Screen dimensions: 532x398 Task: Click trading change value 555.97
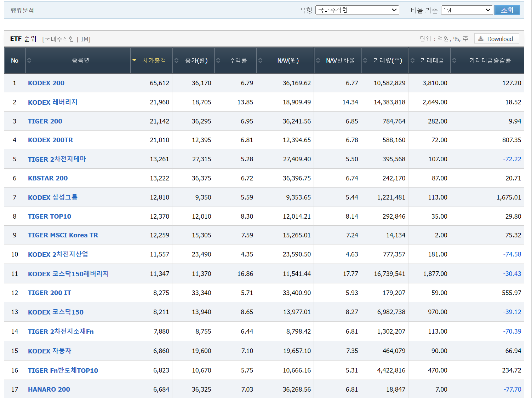click(x=511, y=293)
